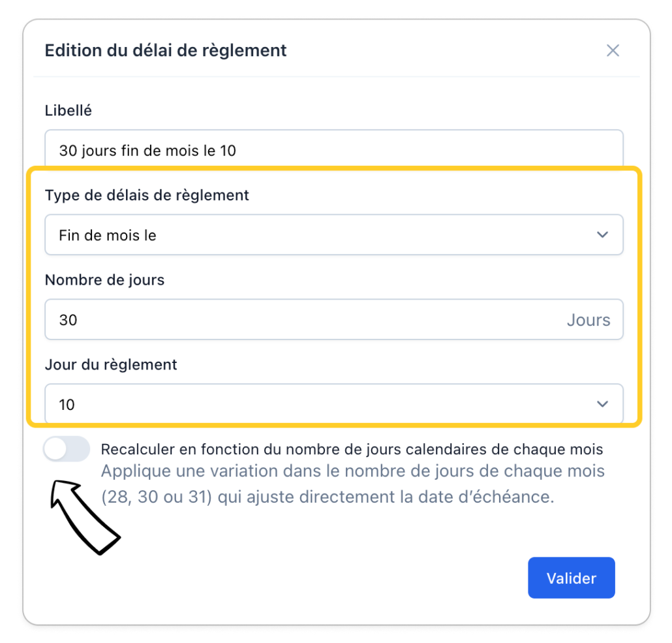This screenshot has height=643, width=672.
Task: Select the Fin de mois le value text
Action: point(108,235)
